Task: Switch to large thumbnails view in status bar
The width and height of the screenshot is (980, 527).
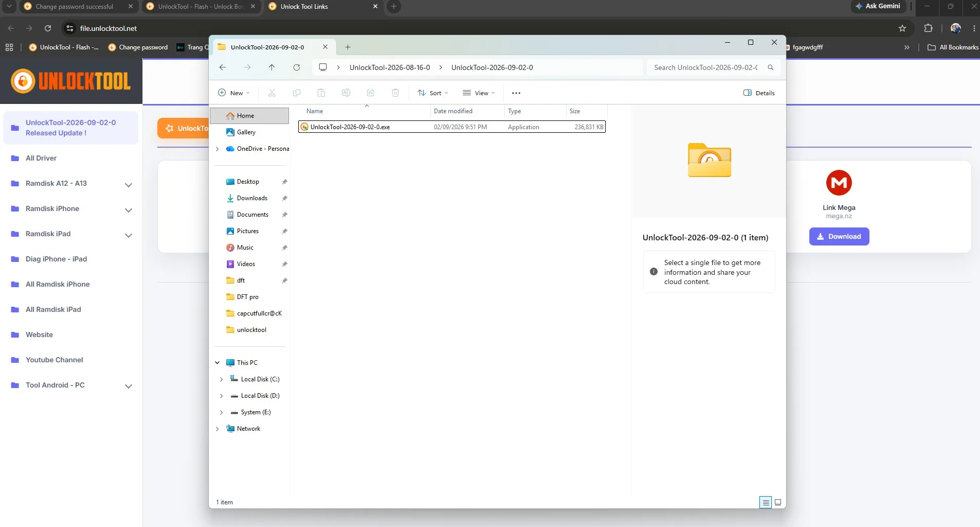Action: (778, 502)
